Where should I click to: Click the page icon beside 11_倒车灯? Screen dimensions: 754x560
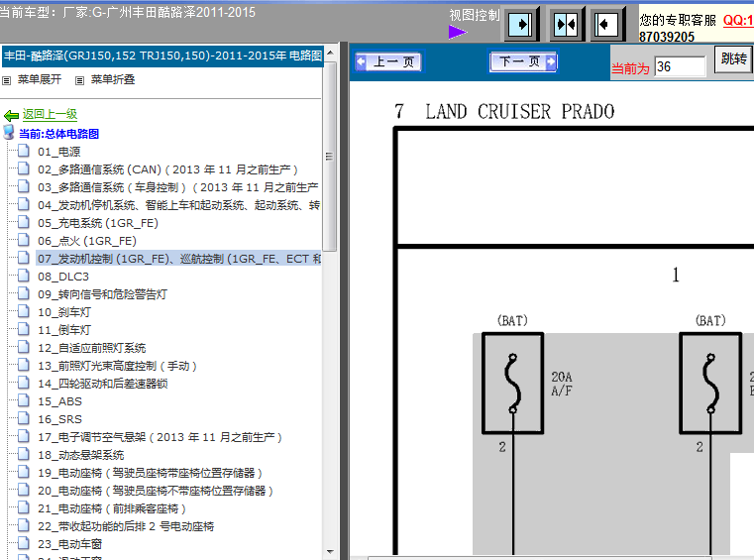[x=23, y=329]
